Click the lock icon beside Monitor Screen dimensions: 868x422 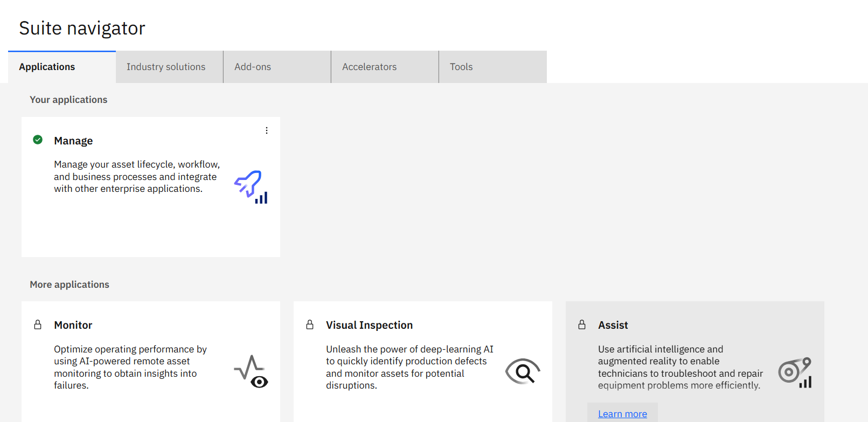[38, 325]
